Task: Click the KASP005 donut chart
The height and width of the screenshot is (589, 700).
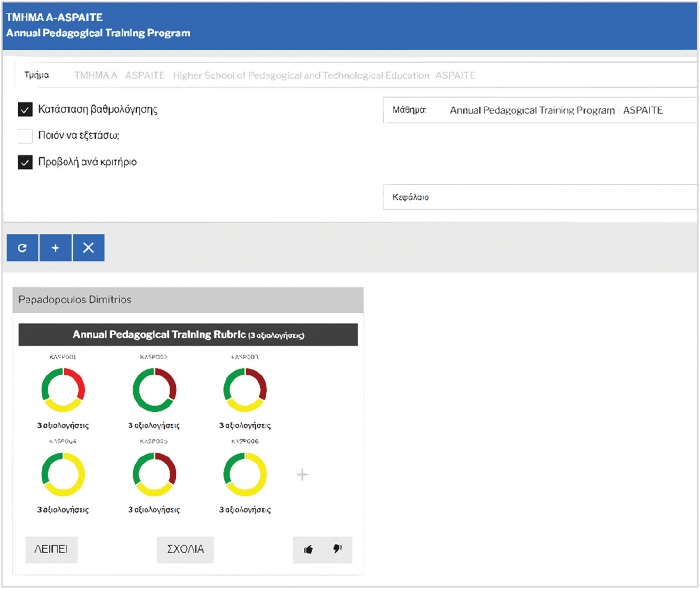Action: click(154, 475)
